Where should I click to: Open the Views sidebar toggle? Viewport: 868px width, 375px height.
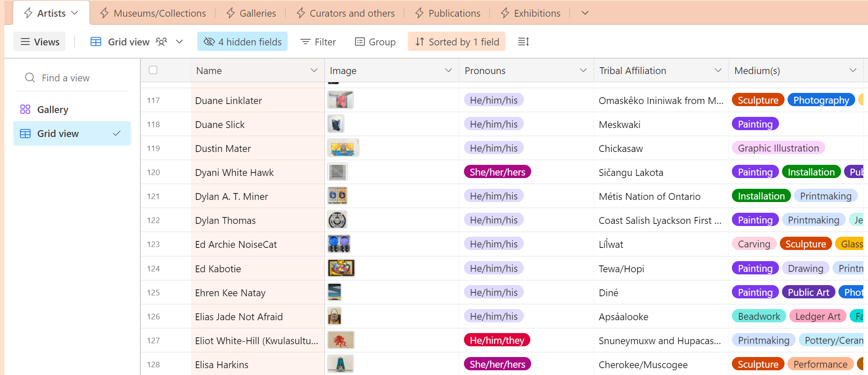point(40,42)
